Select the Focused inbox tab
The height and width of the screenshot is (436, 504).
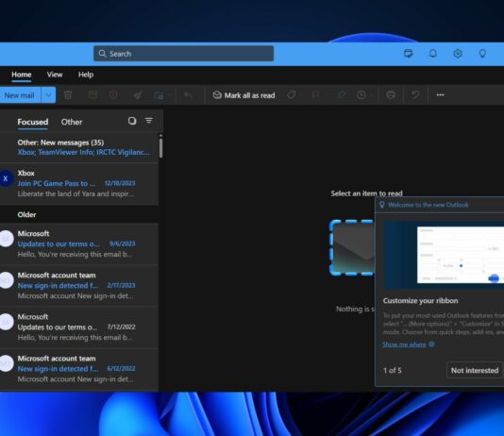coord(33,122)
